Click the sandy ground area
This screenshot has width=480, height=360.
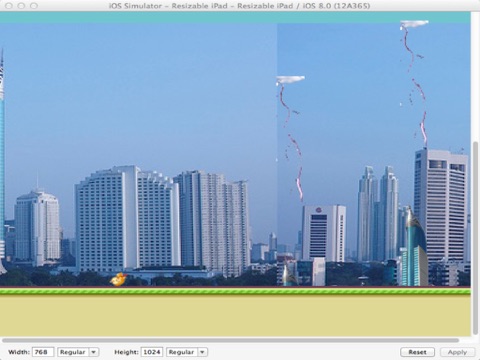coord(235,316)
